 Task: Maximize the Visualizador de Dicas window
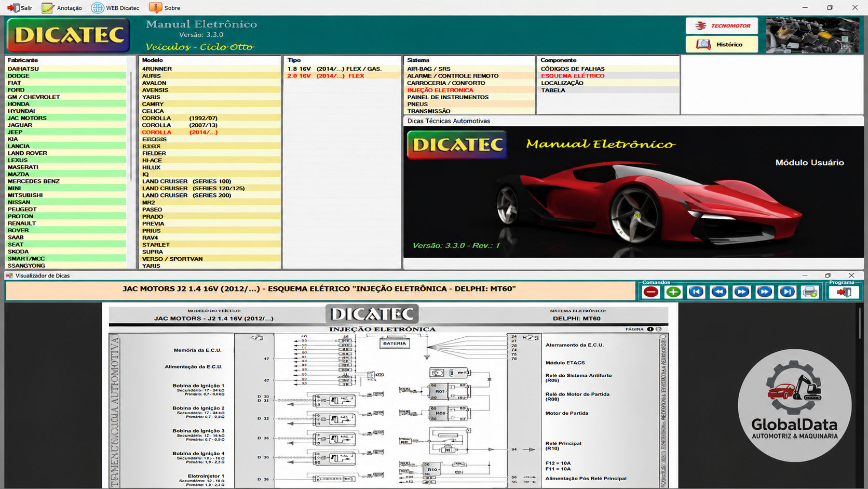(x=828, y=275)
